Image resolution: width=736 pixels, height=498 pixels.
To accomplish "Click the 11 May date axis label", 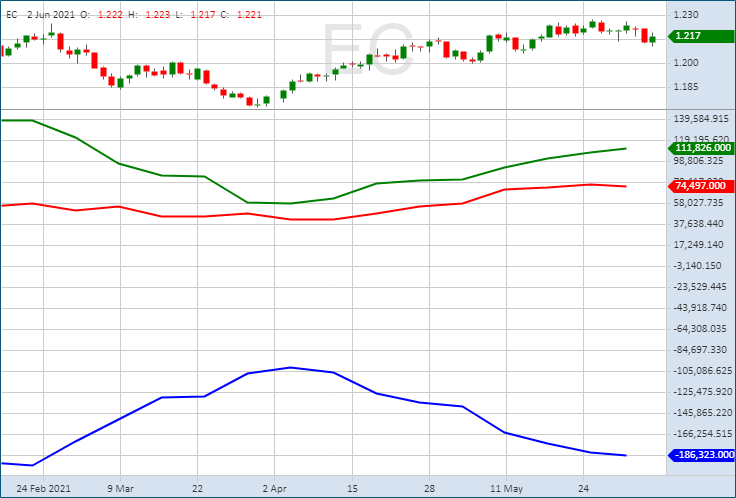I will (506, 489).
